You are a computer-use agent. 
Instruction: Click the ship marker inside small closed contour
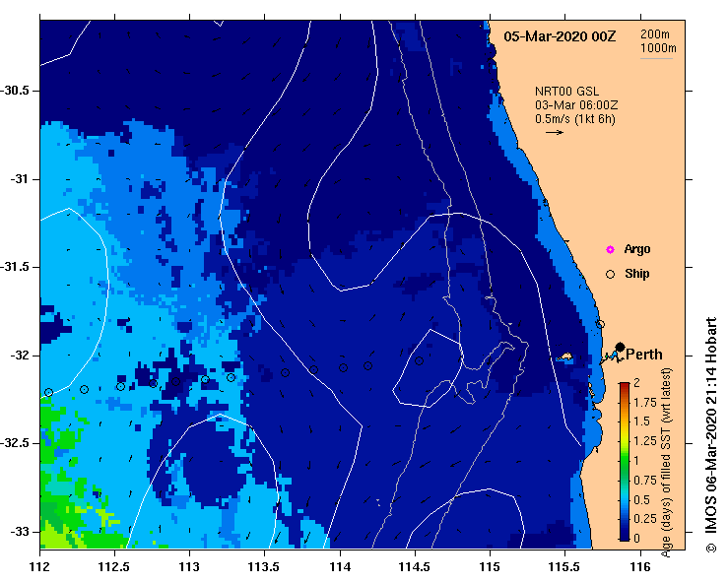point(419,360)
